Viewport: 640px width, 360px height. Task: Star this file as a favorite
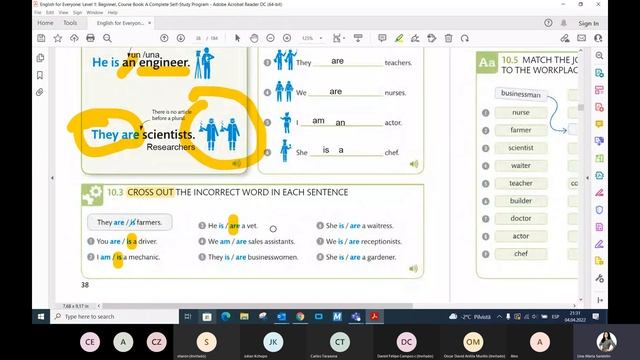pos(58,38)
